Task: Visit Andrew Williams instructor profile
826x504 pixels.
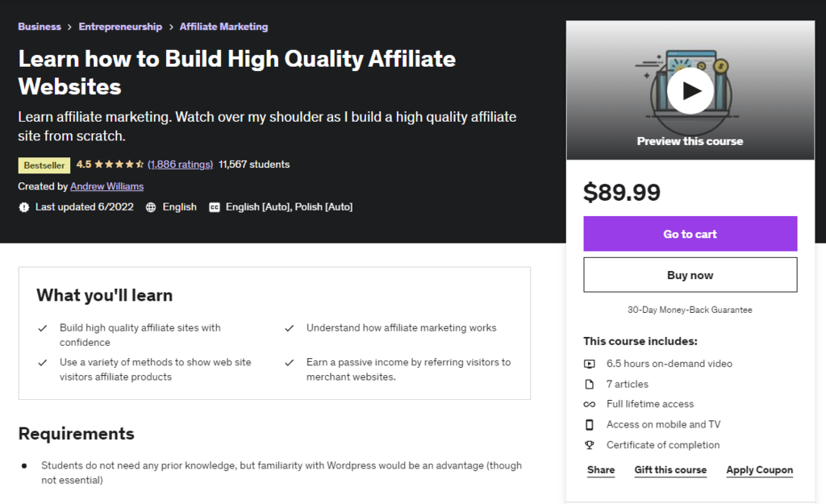Action: pos(106,185)
